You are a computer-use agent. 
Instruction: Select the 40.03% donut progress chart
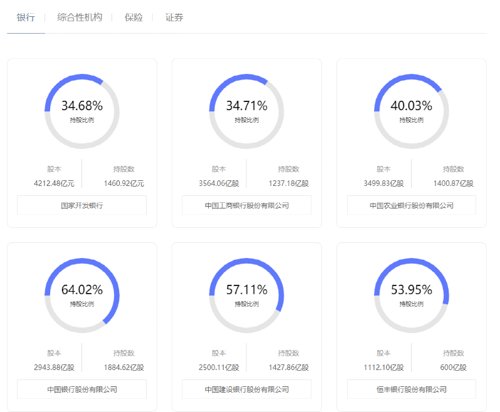tap(411, 111)
